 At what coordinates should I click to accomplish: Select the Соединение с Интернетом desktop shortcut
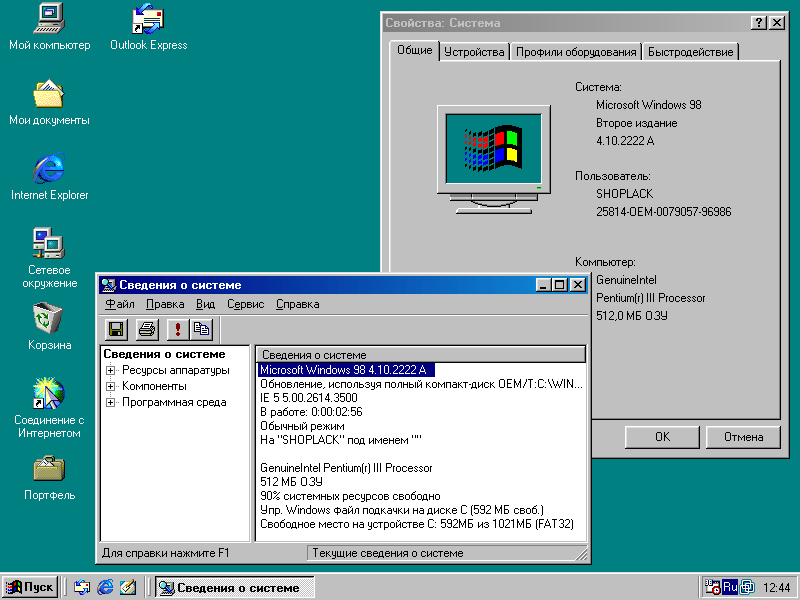pyautogui.click(x=49, y=408)
